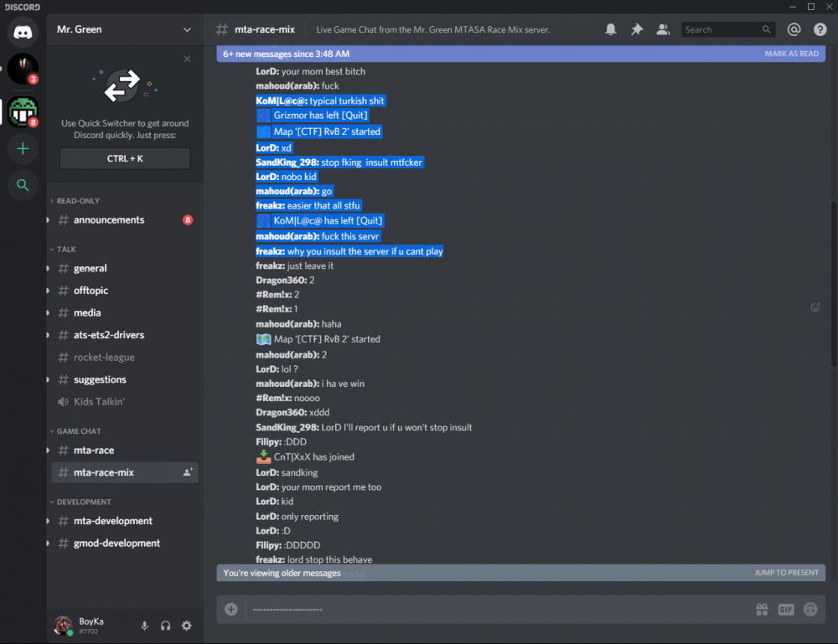Switch to mta-development channel
Screen dimensions: 838x644
point(112,521)
